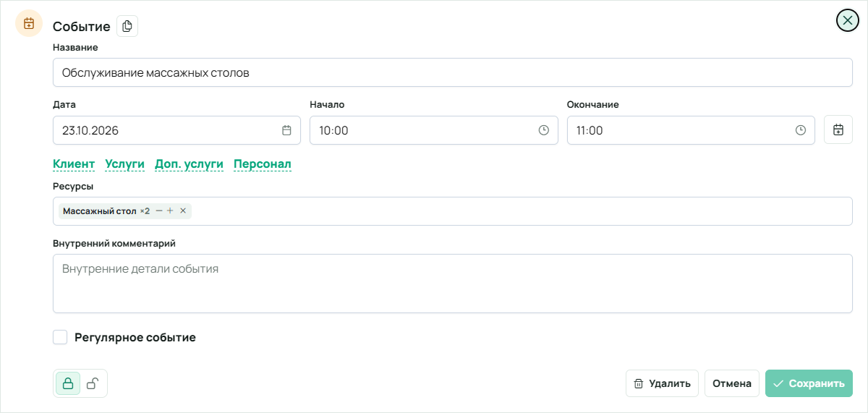Open the date picker calendar icon
Screen dimensions: 868x413
286,130
